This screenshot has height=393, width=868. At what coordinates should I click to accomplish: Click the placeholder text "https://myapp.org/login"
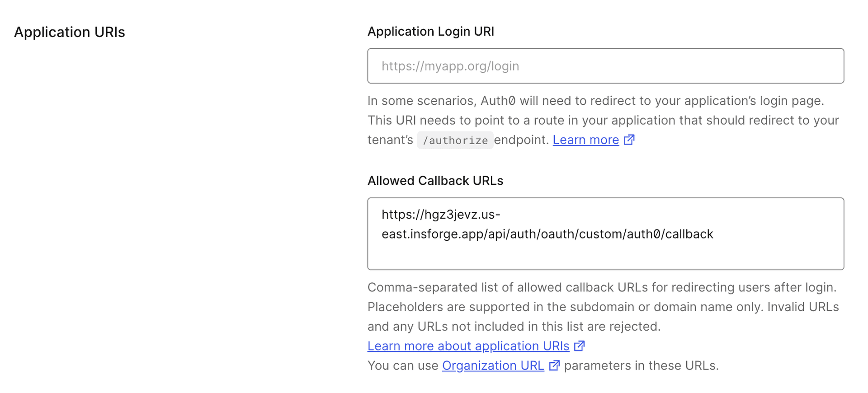pyautogui.click(x=450, y=66)
